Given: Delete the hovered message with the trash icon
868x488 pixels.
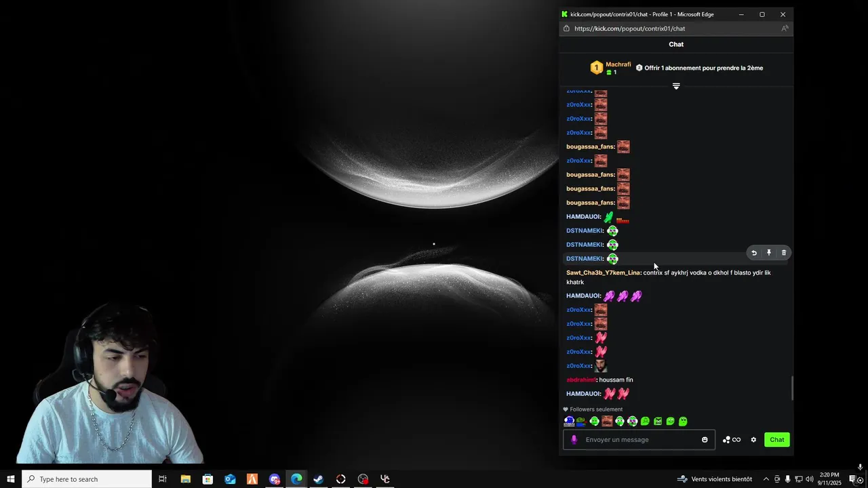Looking at the screenshot, I should (x=784, y=253).
